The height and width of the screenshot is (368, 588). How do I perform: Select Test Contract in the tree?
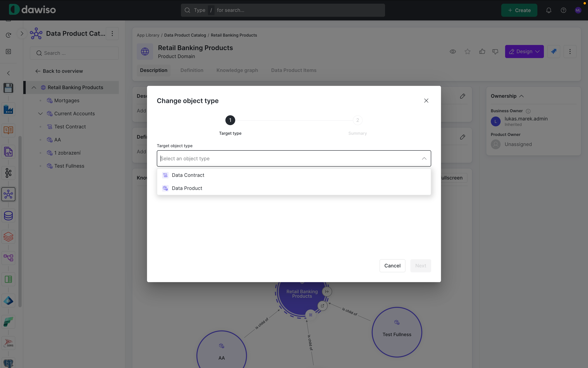click(70, 127)
